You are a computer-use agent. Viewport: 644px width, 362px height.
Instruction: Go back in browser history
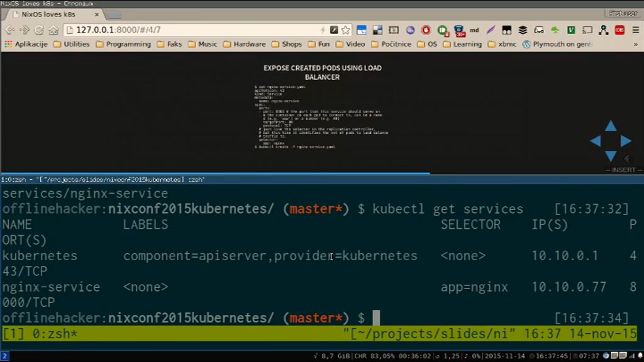point(10,30)
